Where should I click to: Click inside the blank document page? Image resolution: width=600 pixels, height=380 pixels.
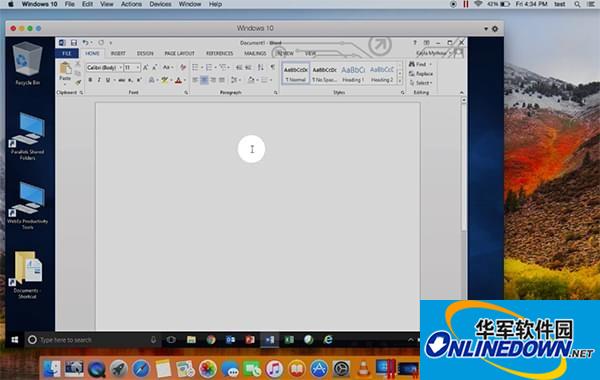pos(258,216)
